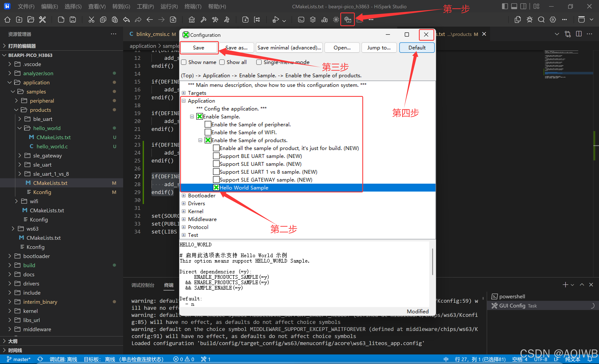Screen dimensions: 599x364
Task: Click the undo arrow icon
Action: pyautogui.click(x=126, y=20)
